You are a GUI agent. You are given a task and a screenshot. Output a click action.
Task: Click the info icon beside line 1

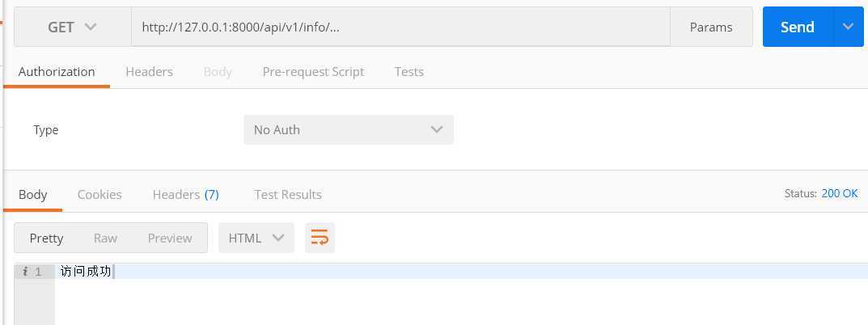[25, 272]
